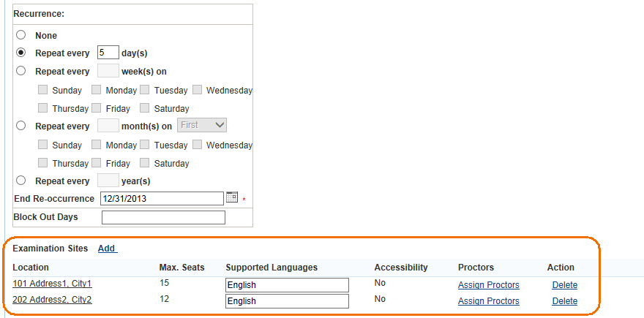Enable the Friday checkbox under month(s) on

tap(97, 163)
